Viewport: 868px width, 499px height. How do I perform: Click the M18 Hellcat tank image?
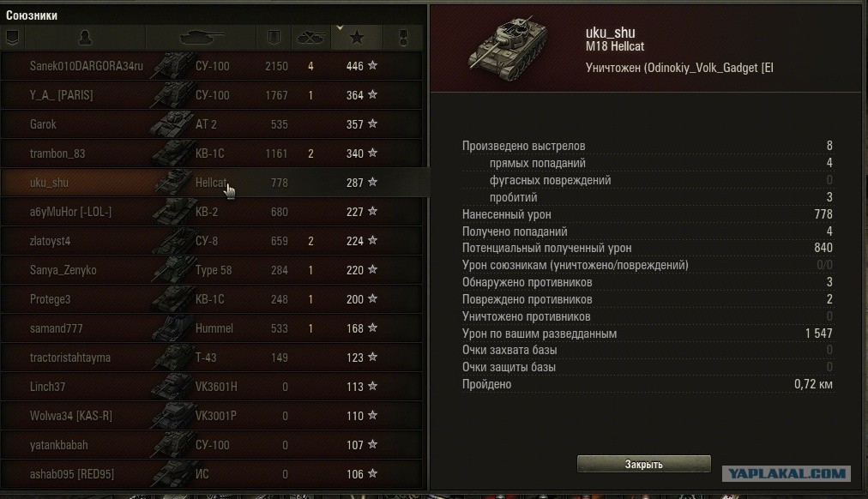point(508,49)
